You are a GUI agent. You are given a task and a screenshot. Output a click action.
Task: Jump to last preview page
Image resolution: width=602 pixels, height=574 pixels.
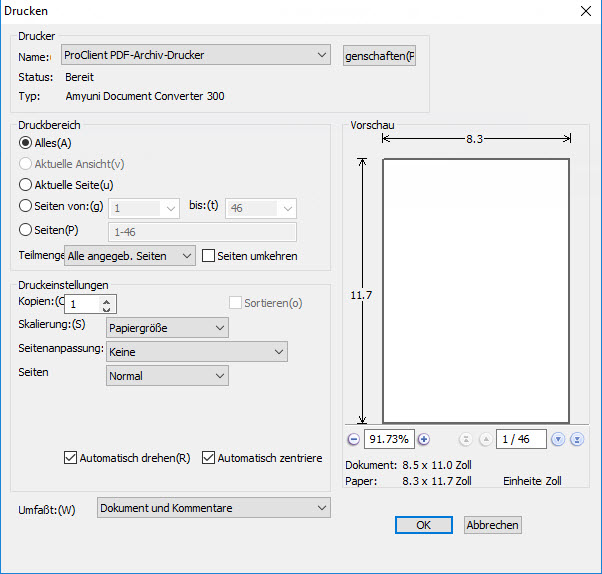pyautogui.click(x=576, y=439)
